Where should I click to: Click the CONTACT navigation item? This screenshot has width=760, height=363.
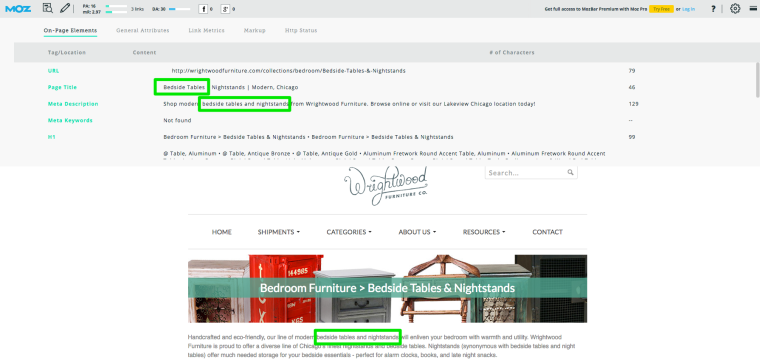click(x=547, y=232)
